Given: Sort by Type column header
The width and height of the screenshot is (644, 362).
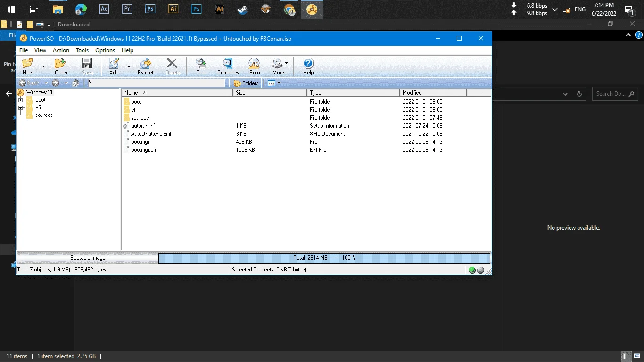Looking at the screenshot, I should point(353,93).
